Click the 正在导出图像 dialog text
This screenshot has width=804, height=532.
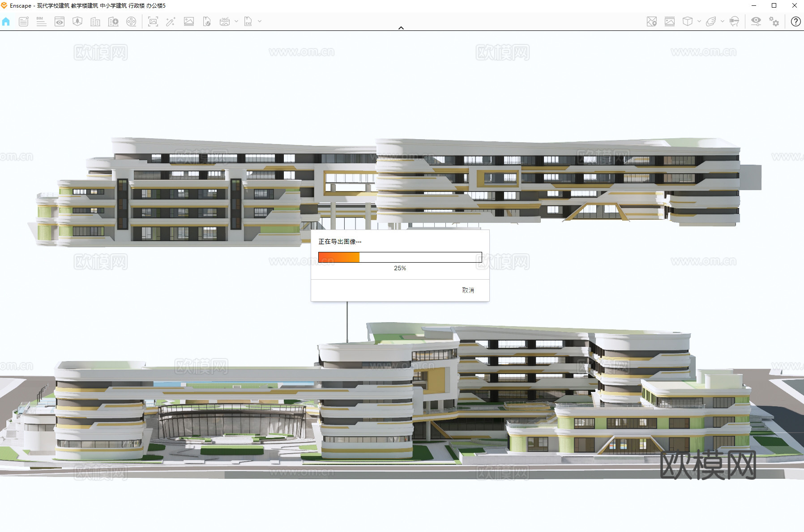coord(340,242)
